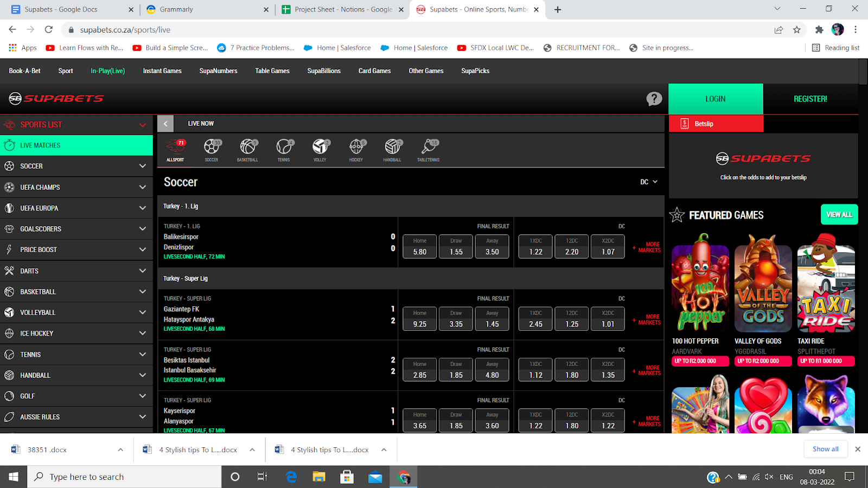Click the VIEW ALL featured games button
The width and height of the screenshot is (868, 488).
click(x=839, y=215)
